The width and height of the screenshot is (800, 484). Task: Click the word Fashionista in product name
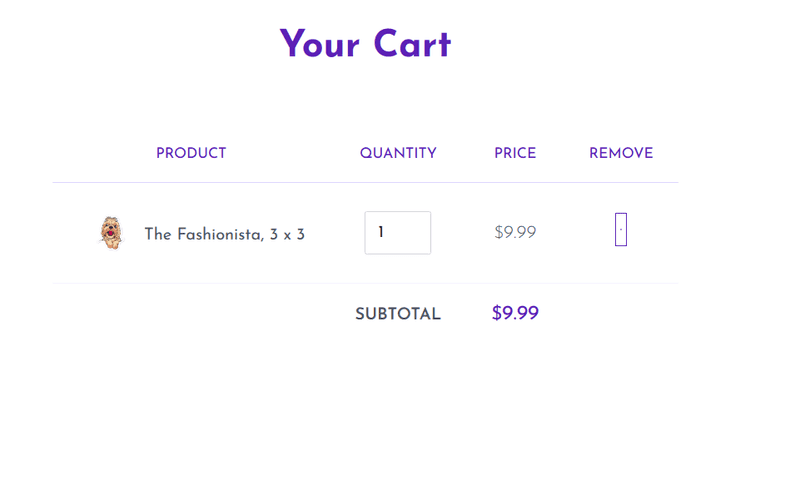pyautogui.click(x=220, y=235)
